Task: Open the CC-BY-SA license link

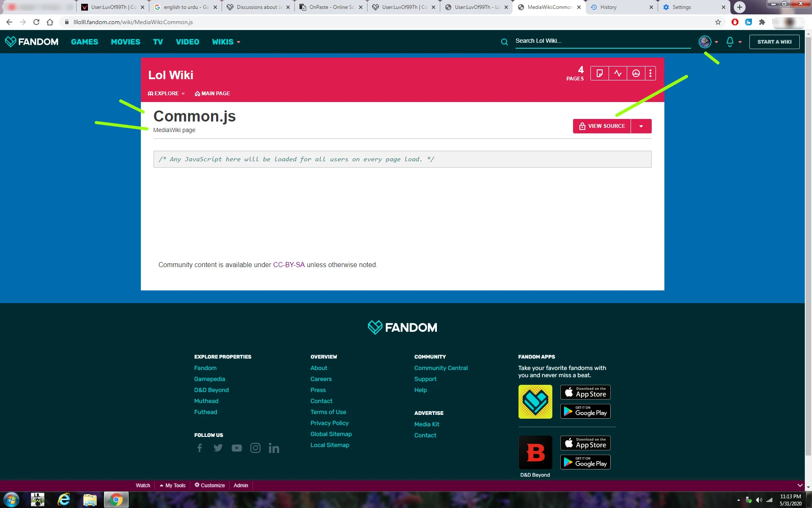Action: (289, 265)
